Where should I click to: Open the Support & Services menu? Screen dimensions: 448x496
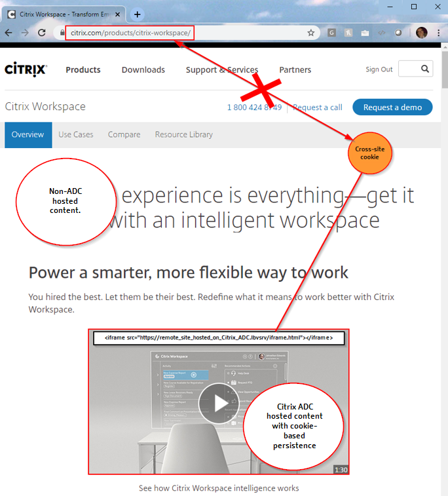click(x=222, y=69)
